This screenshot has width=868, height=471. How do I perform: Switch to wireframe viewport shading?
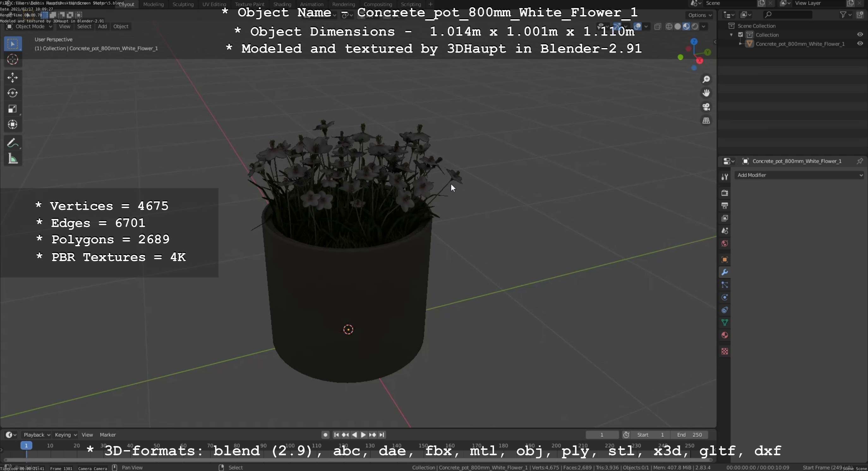(x=669, y=27)
